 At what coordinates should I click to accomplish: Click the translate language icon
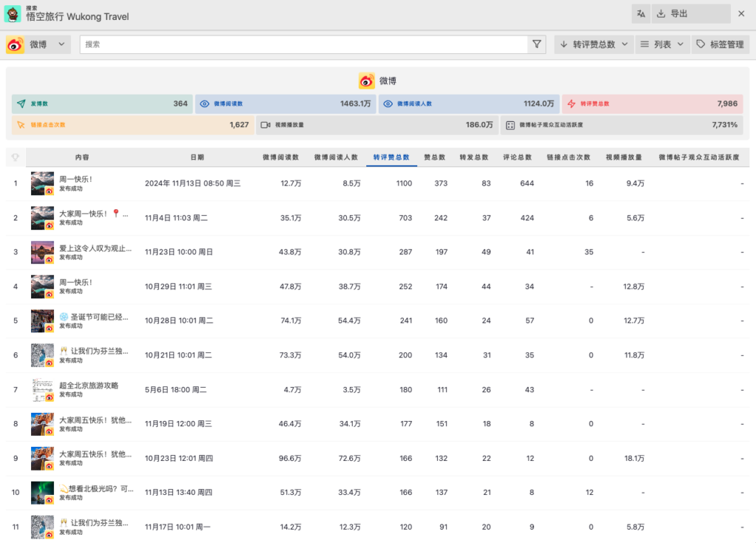[x=641, y=13]
